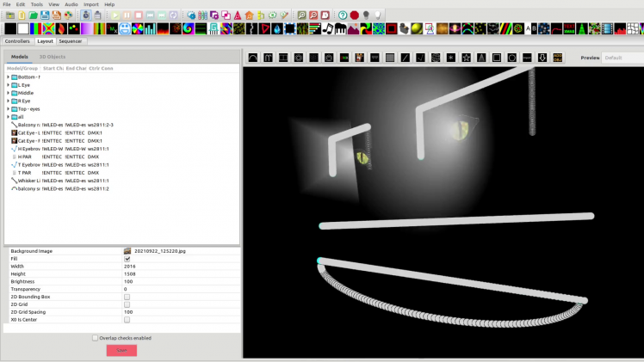644x362 pixels.
Task: Select the Music note effect icon
Action: pyautogui.click(x=328, y=28)
